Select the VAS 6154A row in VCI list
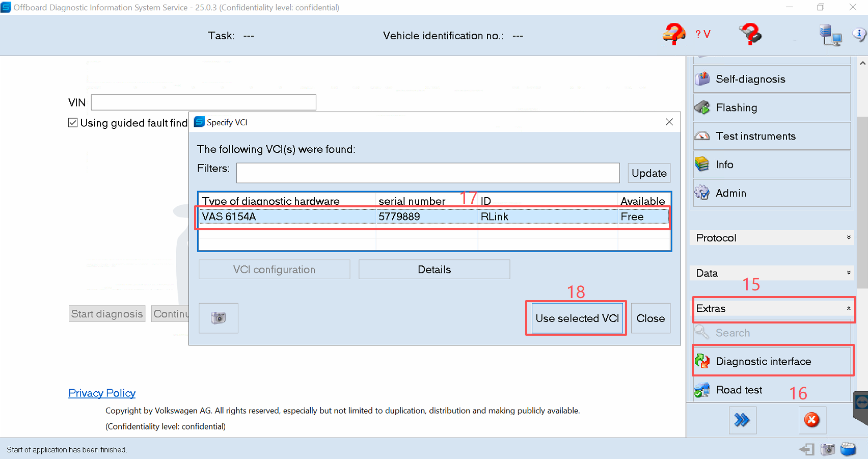 click(433, 217)
